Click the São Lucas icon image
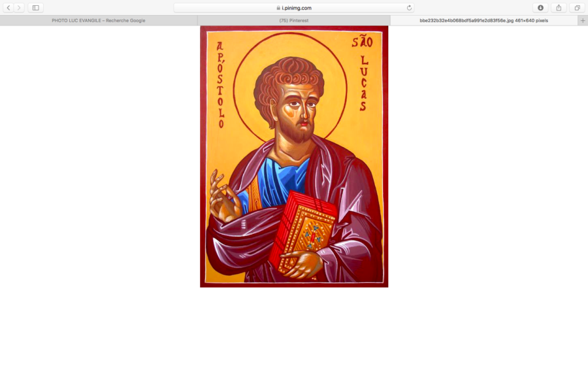588x368 pixels. pyautogui.click(x=294, y=156)
